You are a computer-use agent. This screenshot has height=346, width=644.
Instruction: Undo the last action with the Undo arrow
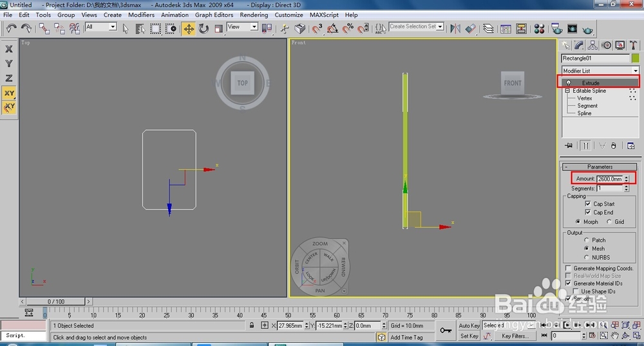pos(11,28)
